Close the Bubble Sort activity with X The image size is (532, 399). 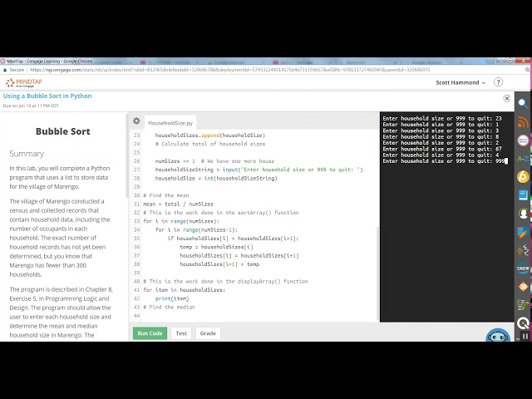coord(507,98)
